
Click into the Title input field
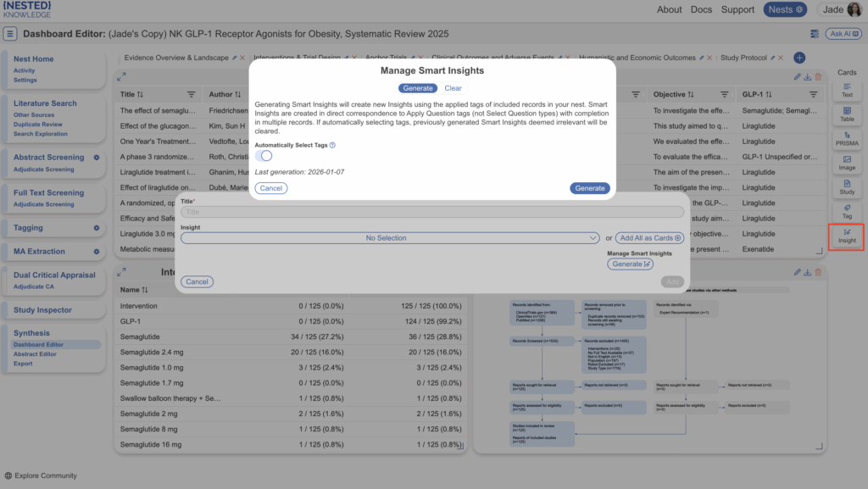click(432, 212)
